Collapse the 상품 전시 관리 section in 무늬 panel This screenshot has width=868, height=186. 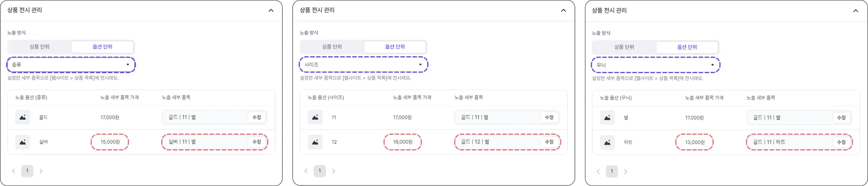point(855,11)
